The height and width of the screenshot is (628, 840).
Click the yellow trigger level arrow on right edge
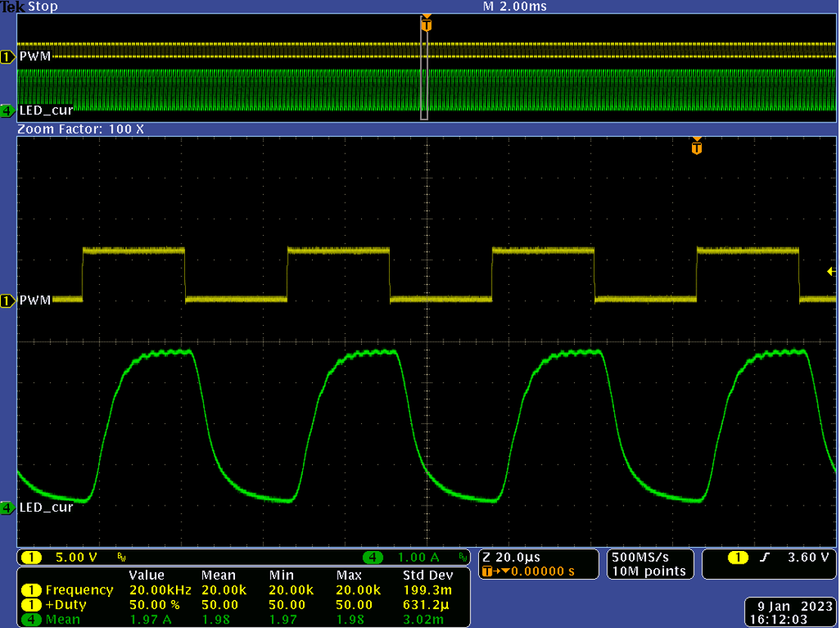[x=831, y=271]
